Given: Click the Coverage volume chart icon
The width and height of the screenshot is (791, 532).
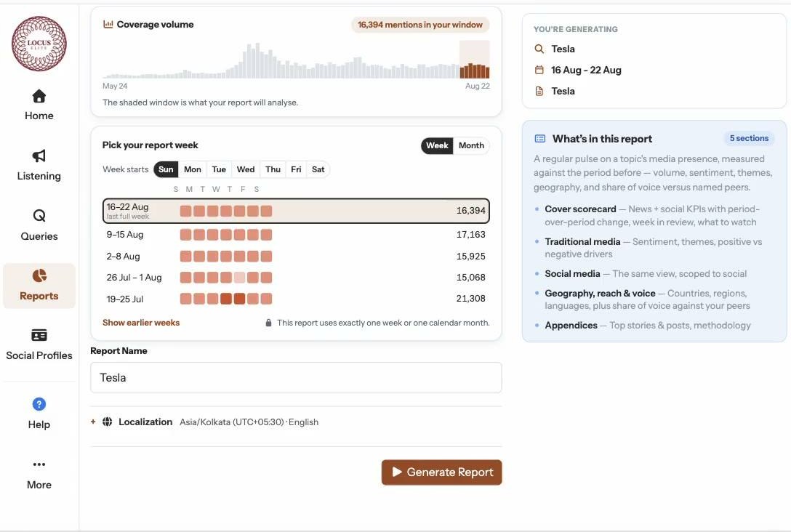Looking at the screenshot, I should [108, 24].
